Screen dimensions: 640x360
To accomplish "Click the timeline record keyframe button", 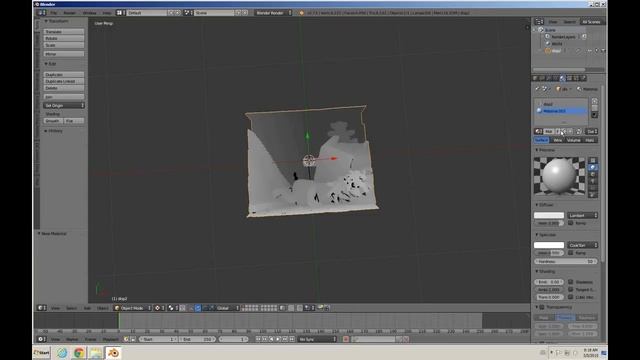I will click(x=346, y=339).
